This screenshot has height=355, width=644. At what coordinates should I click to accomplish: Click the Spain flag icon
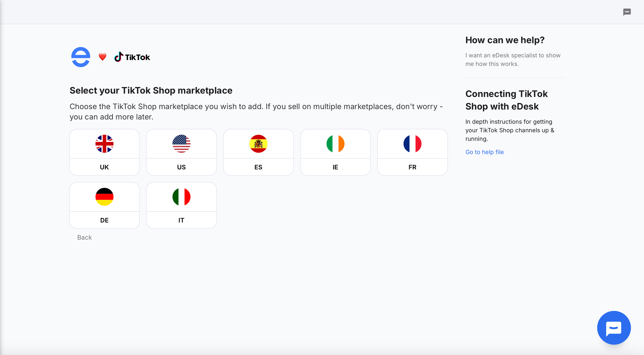[x=258, y=144]
